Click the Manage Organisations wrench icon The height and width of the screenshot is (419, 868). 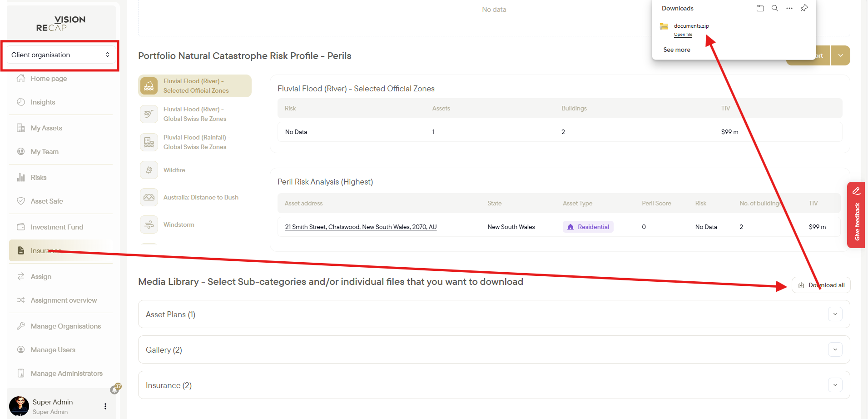[x=21, y=326]
